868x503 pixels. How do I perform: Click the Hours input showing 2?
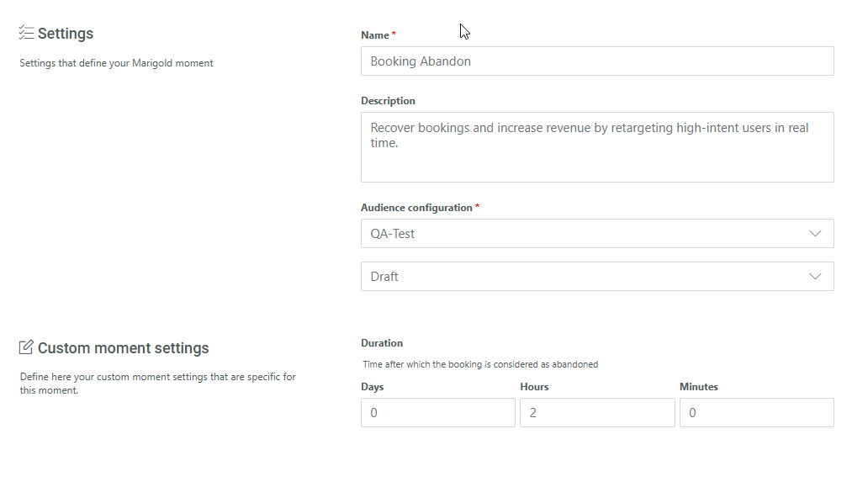click(596, 413)
